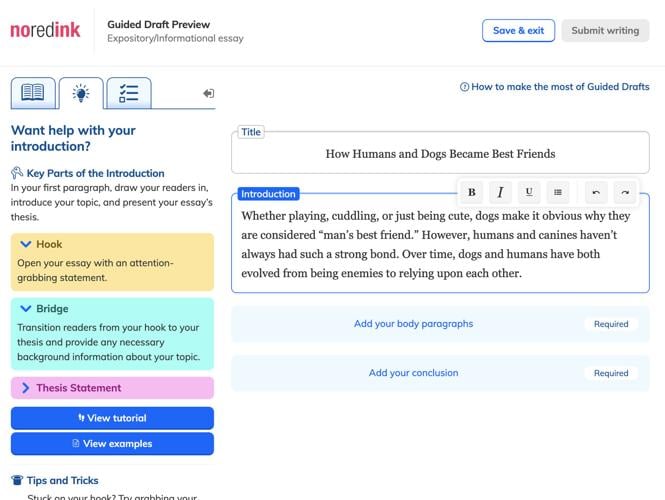The image size is (665, 500).
Task: Collapse the sidebar with the arrow icon
Action: point(208,93)
